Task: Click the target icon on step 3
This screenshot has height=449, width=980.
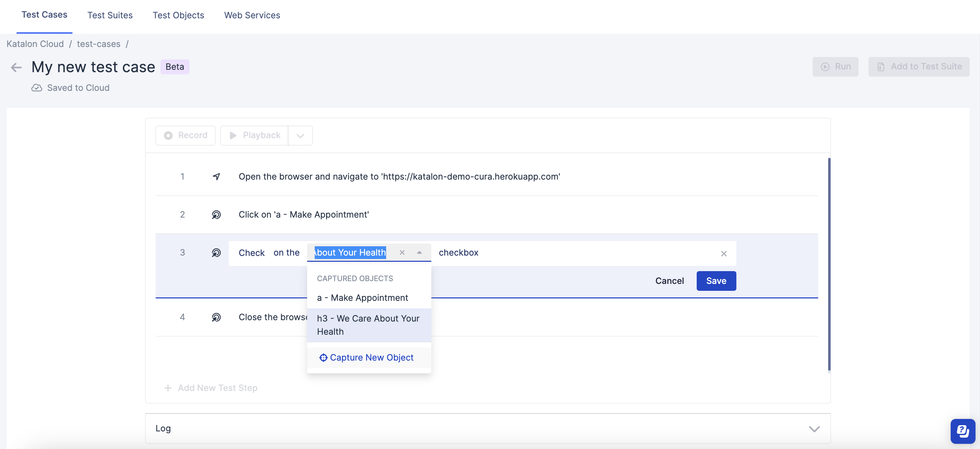Action: tap(217, 252)
